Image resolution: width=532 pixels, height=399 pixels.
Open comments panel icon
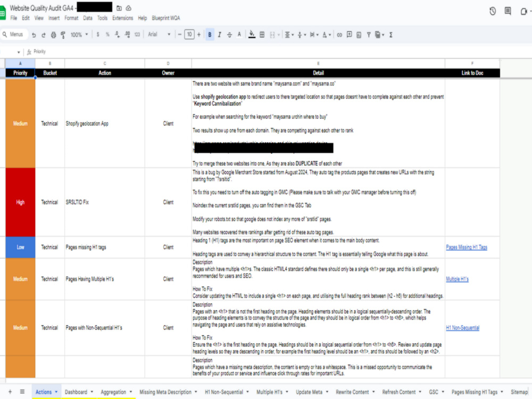[x=508, y=11]
